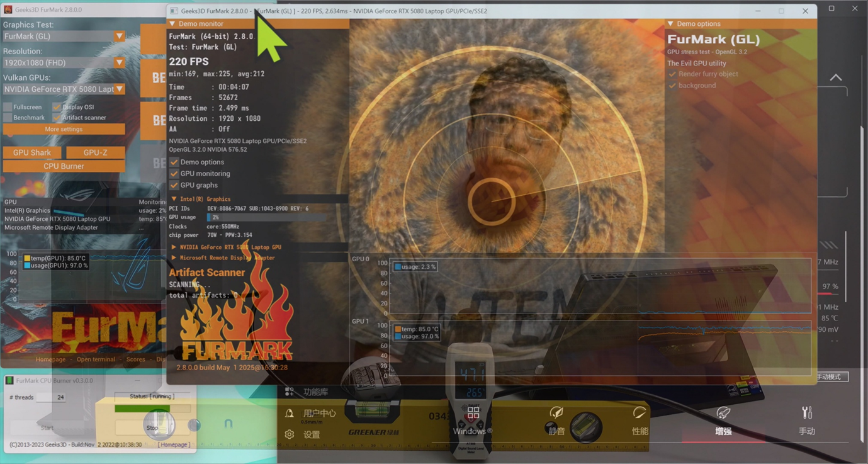This screenshot has height=464, width=868.
Task: Click the FurMark demo window title icon
Action: [x=174, y=11]
